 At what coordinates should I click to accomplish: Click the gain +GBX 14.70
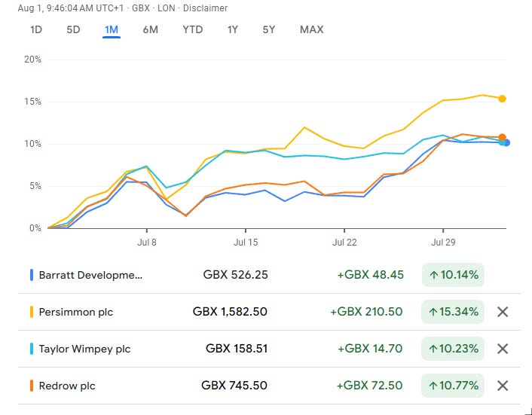370,349
